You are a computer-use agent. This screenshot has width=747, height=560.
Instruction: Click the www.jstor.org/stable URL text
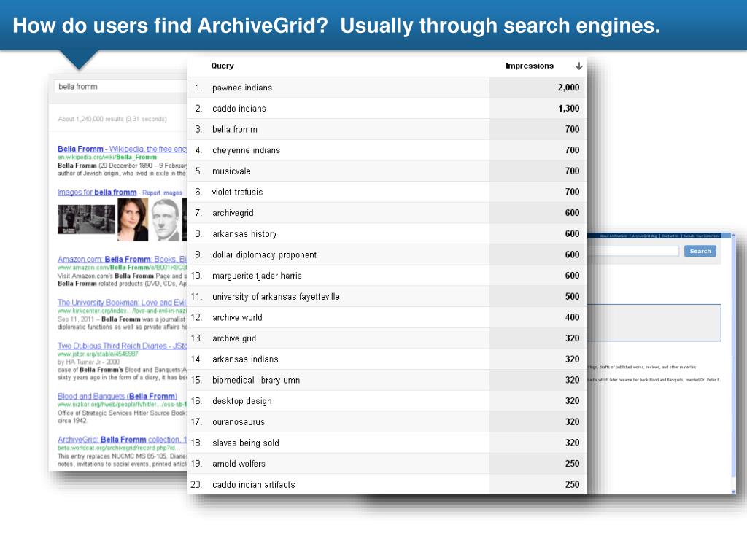[98, 354]
